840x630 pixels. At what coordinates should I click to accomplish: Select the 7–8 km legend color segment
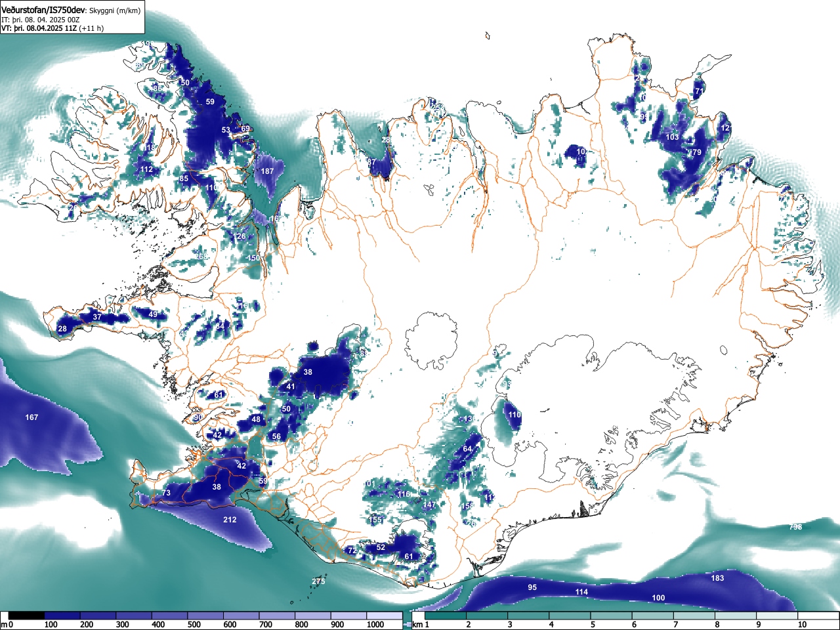point(695,616)
